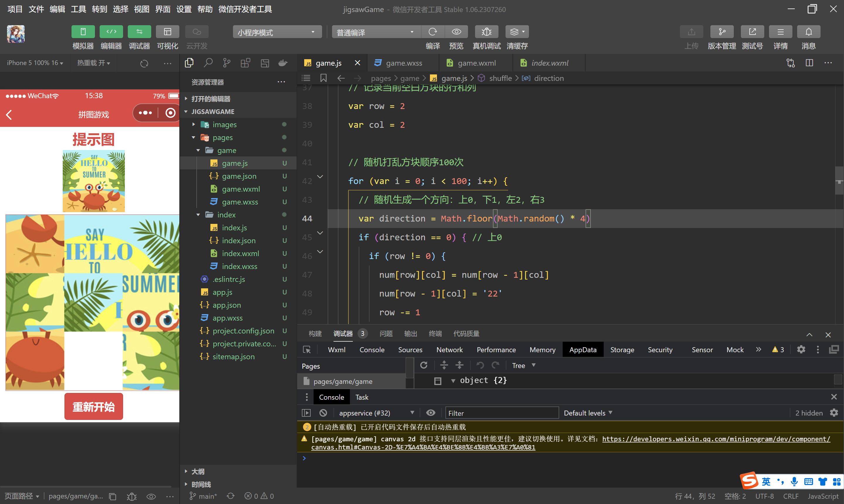Click the clear cache (清缓存) layers icon
This screenshot has width=844, height=504.
tap(514, 32)
